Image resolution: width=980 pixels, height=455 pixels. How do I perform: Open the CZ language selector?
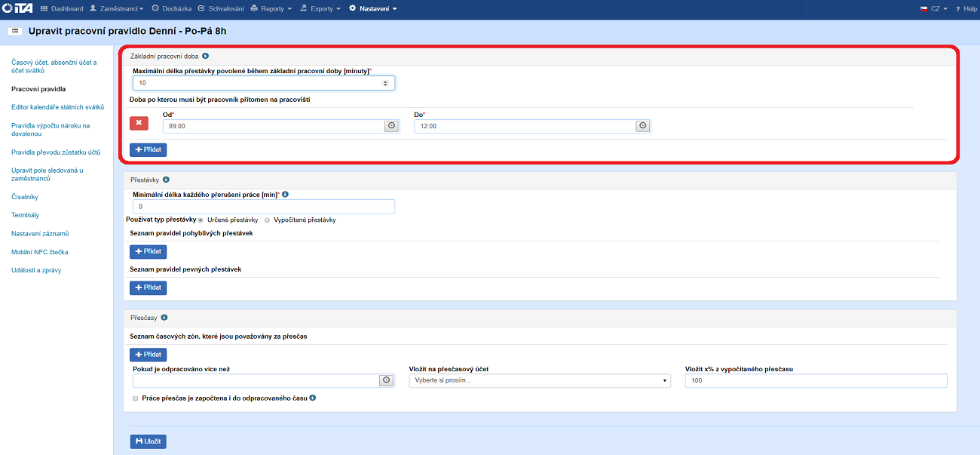pyautogui.click(x=934, y=8)
